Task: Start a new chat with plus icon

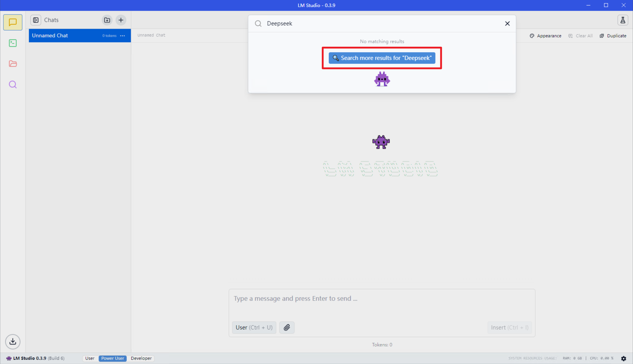Action: [121, 20]
